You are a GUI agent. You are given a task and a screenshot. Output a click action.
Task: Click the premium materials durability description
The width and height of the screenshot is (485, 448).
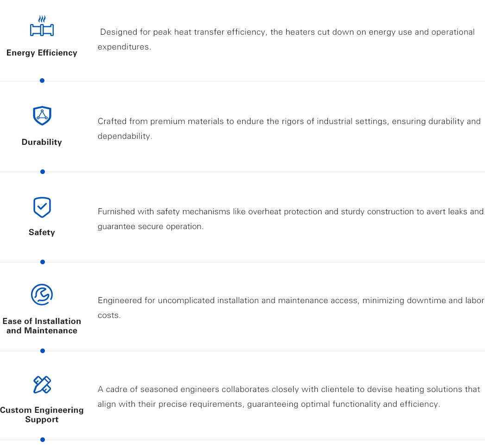point(289,129)
